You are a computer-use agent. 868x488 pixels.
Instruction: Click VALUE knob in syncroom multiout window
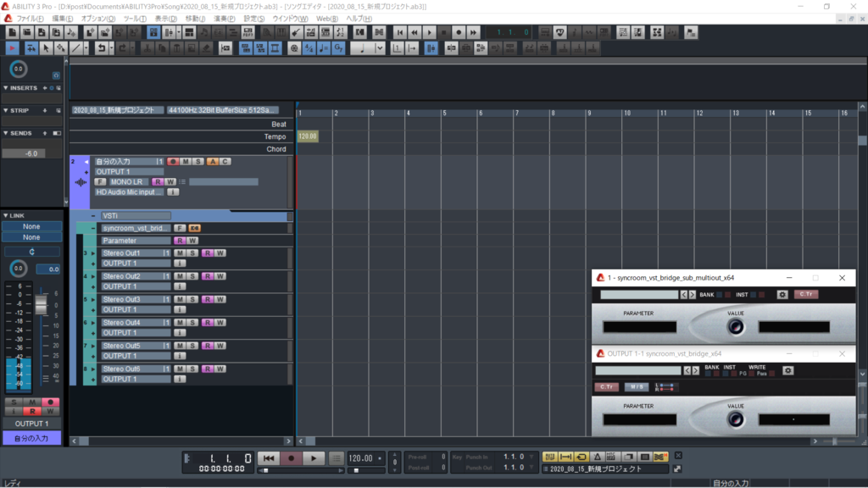[736, 328]
